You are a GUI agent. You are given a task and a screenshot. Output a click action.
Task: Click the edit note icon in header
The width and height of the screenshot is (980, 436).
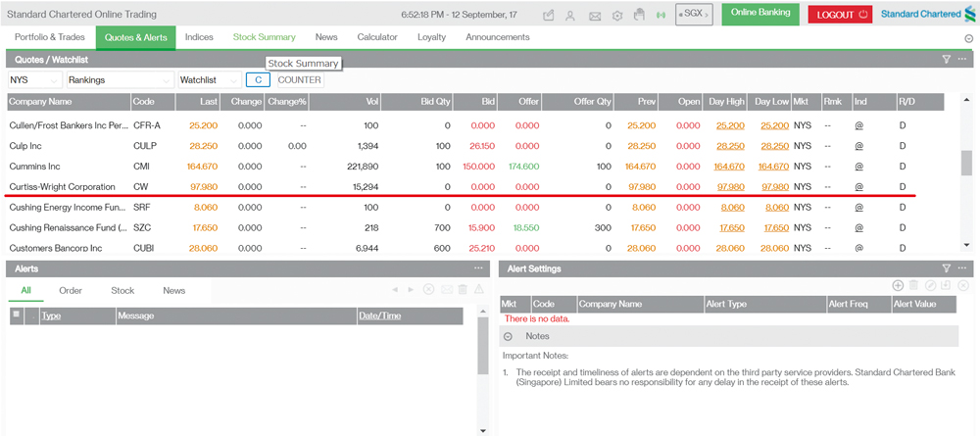point(548,16)
